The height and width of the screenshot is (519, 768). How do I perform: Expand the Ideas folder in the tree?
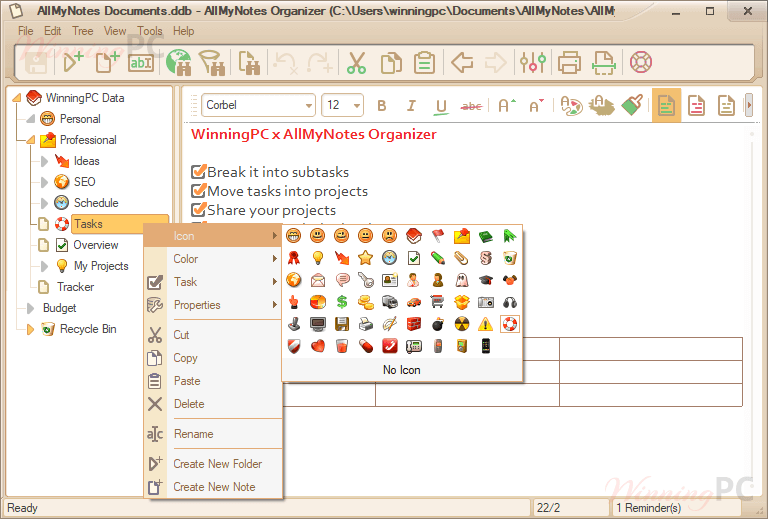click(x=44, y=161)
